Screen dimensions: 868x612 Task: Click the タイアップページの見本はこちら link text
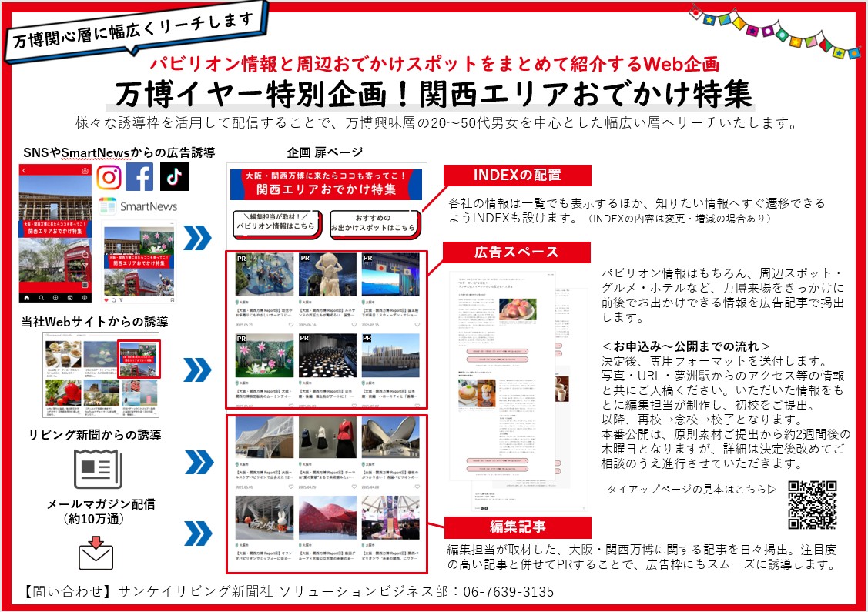pos(692,489)
